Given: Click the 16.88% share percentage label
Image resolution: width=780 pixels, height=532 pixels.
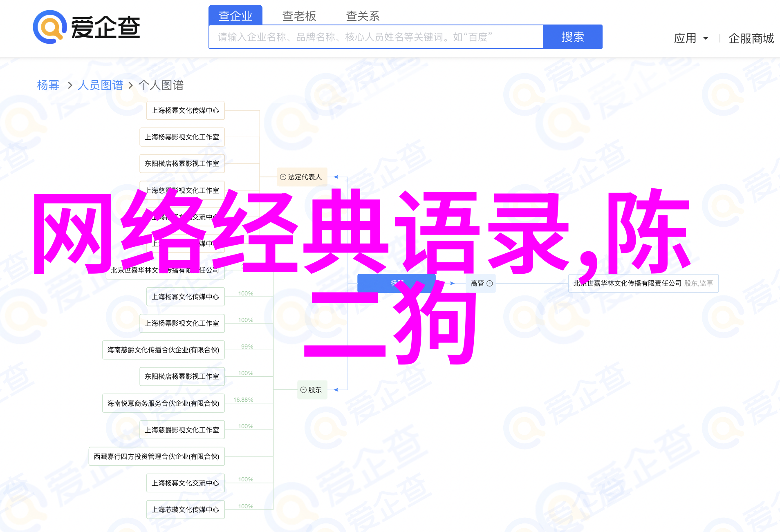Looking at the screenshot, I should [243, 400].
